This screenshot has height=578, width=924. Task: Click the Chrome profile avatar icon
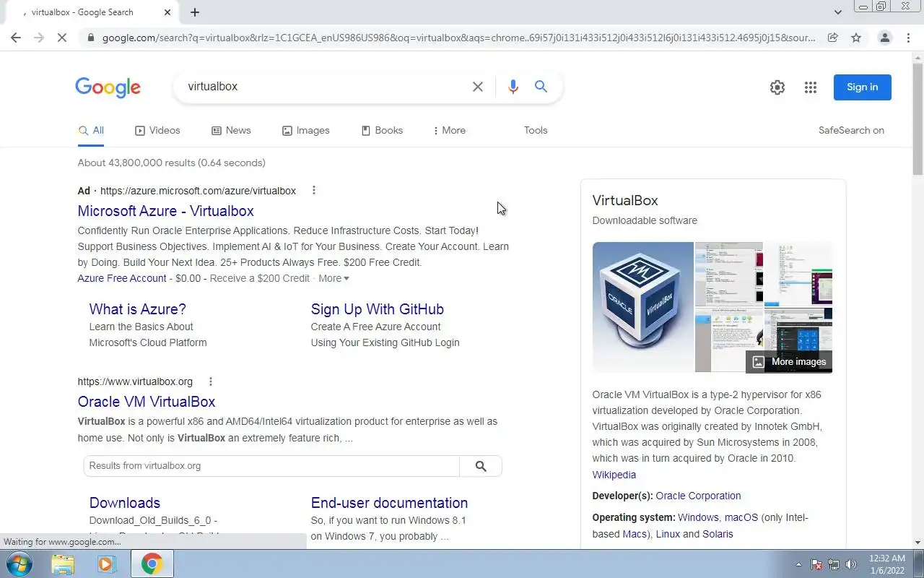coord(884,38)
